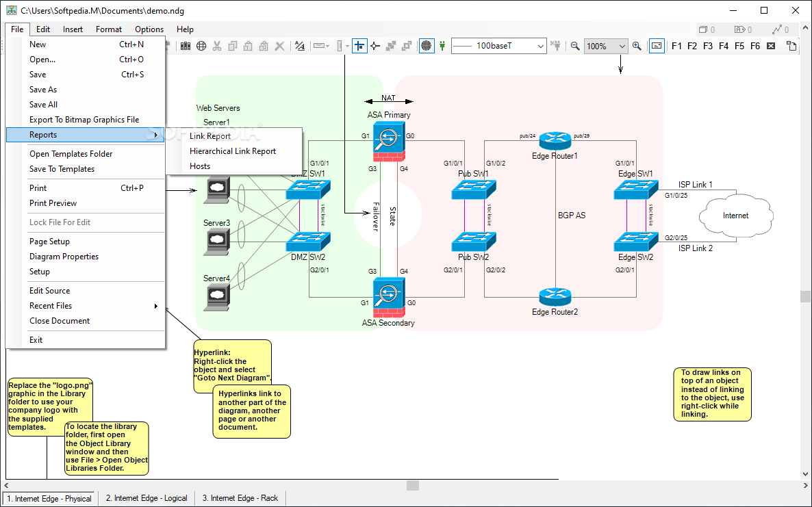Open the Format menu
Image resolution: width=812 pixels, height=507 pixels.
pyautogui.click(x=109, y=29)
